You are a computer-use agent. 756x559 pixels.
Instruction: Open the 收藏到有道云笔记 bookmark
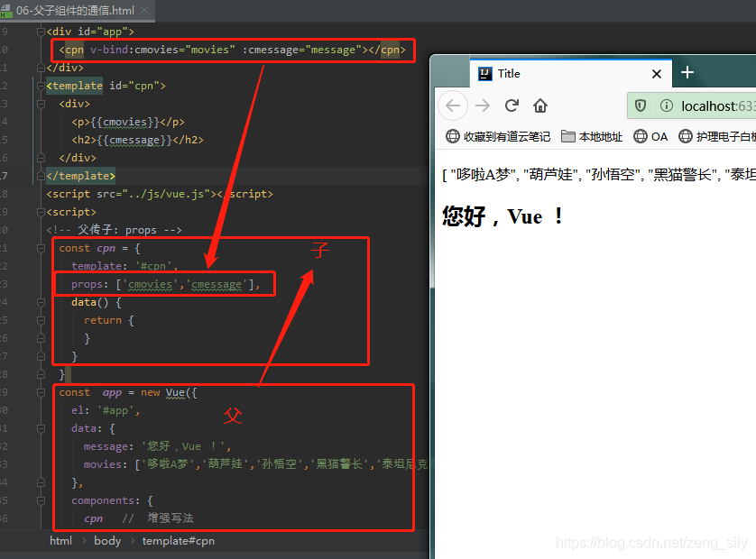coord(498,137)
